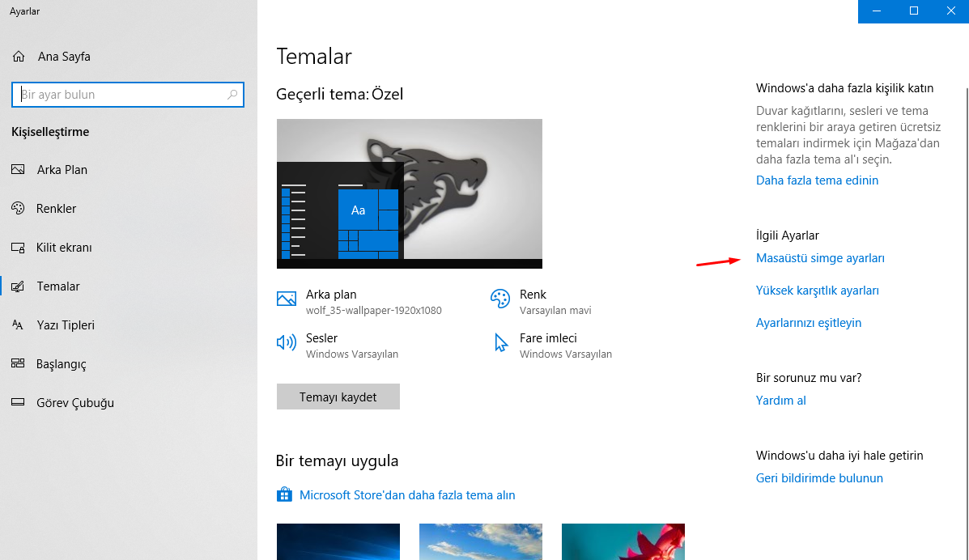This screenshot has width=969, height=560.
Task: Click the Ana Sayfa home icon
Action: point(19,57)
